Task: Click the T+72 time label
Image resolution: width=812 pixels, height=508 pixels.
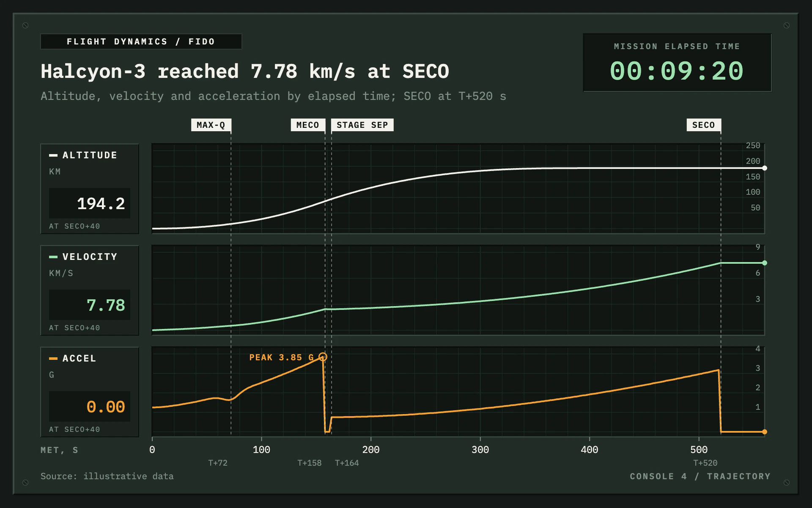Action: pyautogui.click(x=218, y=463)
